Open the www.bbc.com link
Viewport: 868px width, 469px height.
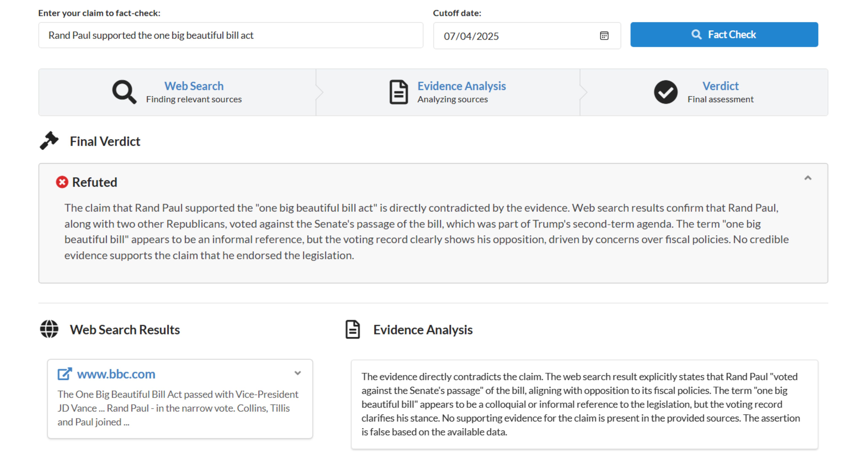[116, 374]
